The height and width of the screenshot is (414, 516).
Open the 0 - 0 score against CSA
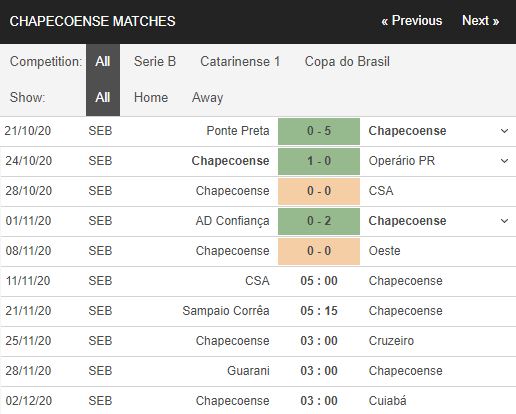click(319, 191)
